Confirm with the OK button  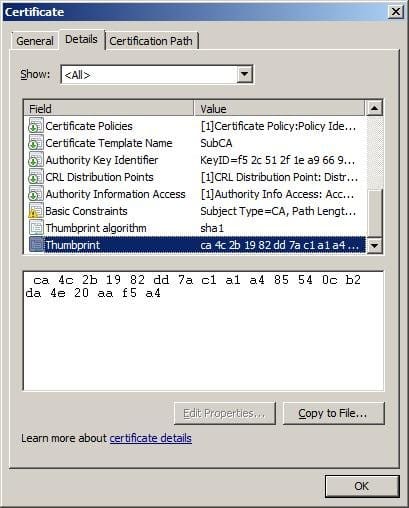coord(362,486)
